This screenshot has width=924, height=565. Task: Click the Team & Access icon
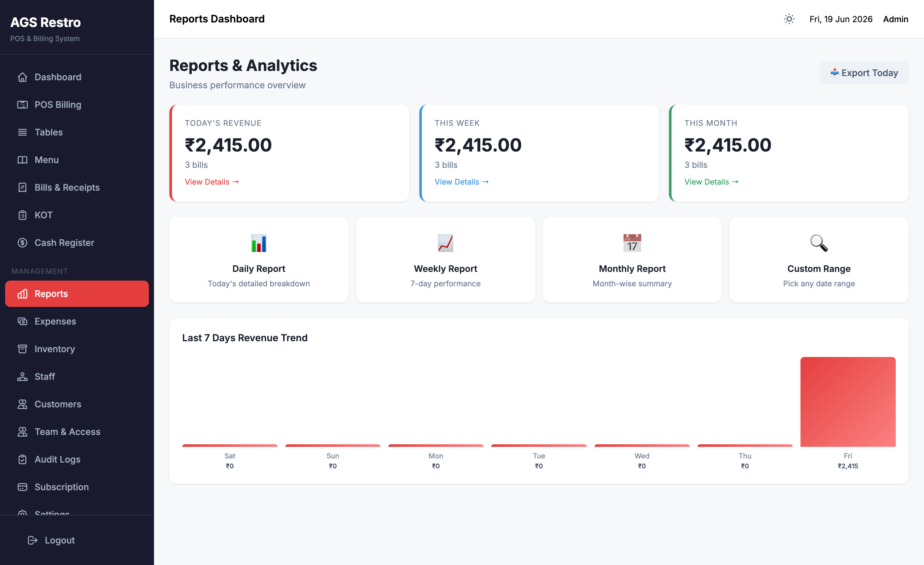(22, 432)
